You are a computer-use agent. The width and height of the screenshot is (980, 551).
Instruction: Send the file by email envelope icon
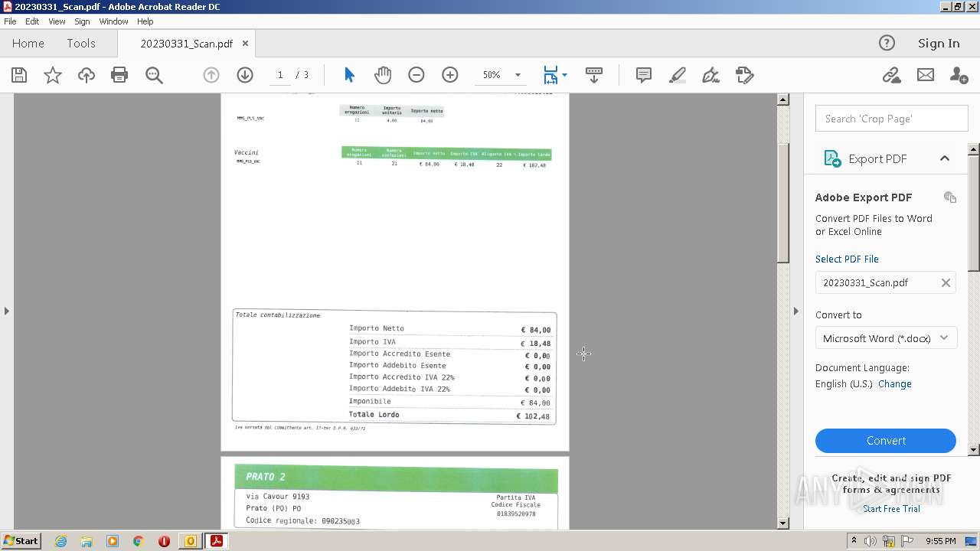[926, 75]
